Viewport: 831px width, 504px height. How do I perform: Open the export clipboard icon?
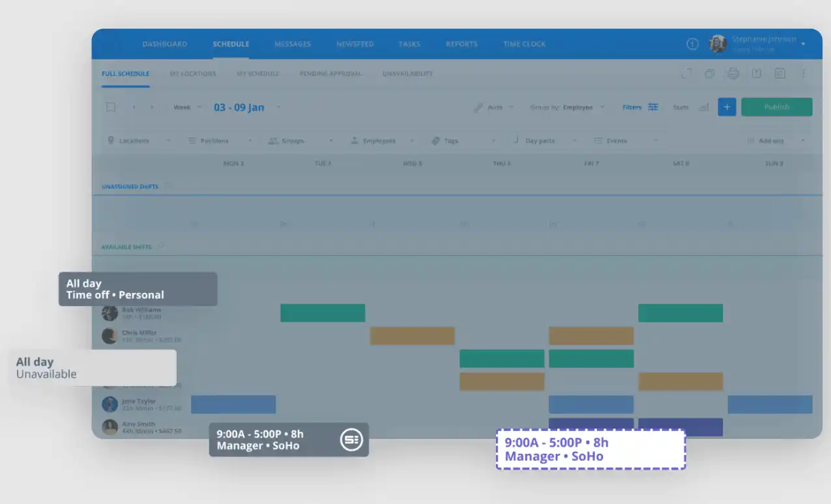pos(756,74)
